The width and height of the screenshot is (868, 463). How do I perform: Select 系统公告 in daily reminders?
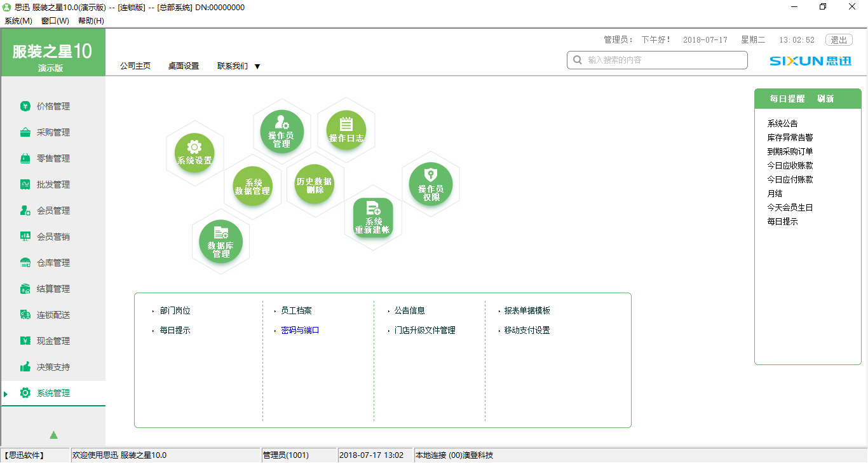tap(782, 123)
